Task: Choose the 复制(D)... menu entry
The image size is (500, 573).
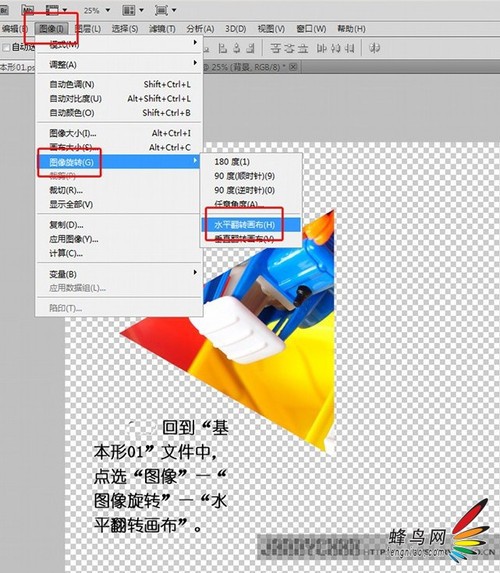Action: (x=119, y=225)
